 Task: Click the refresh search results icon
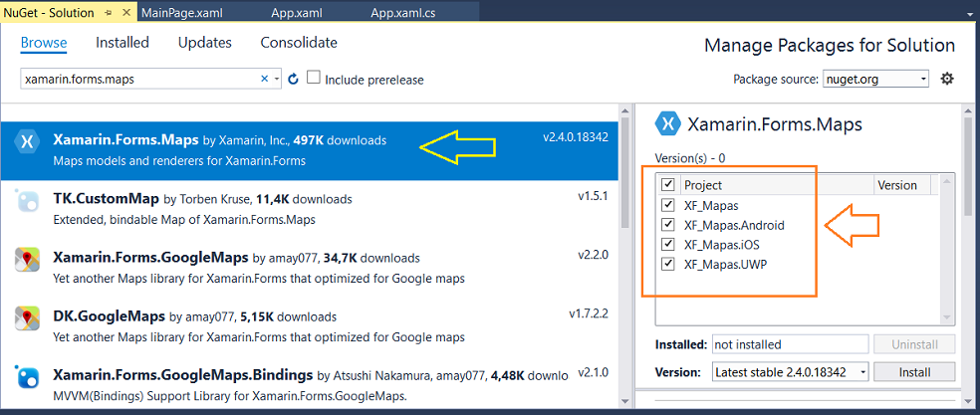pos(293,79)
